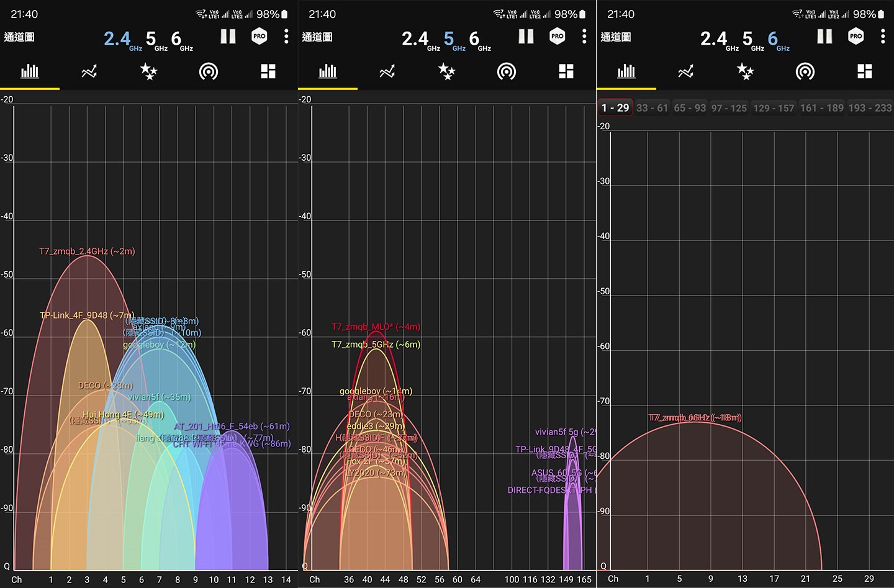Open the three-dot menu on the 6 GHz-selected screen
The image size is (894, 588).
(883, 37)
